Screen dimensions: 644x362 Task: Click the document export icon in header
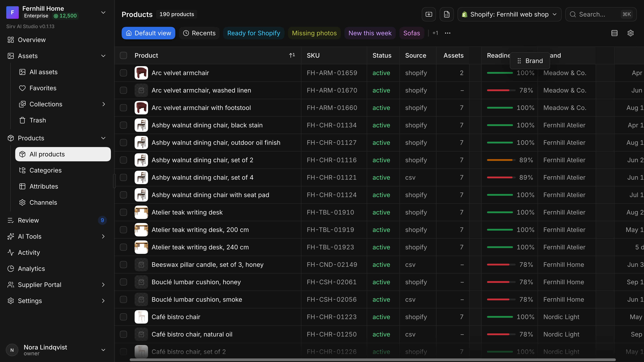[x=447, y=14]
